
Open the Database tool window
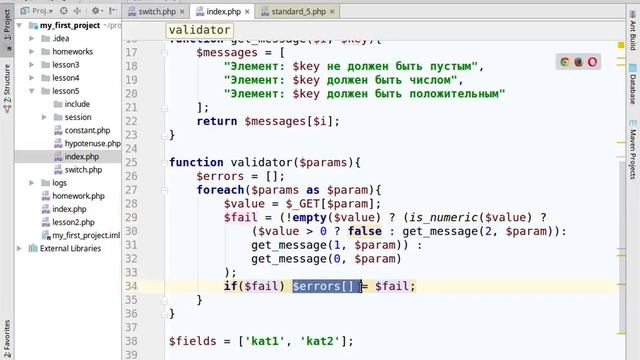click(x=633, y=84)
